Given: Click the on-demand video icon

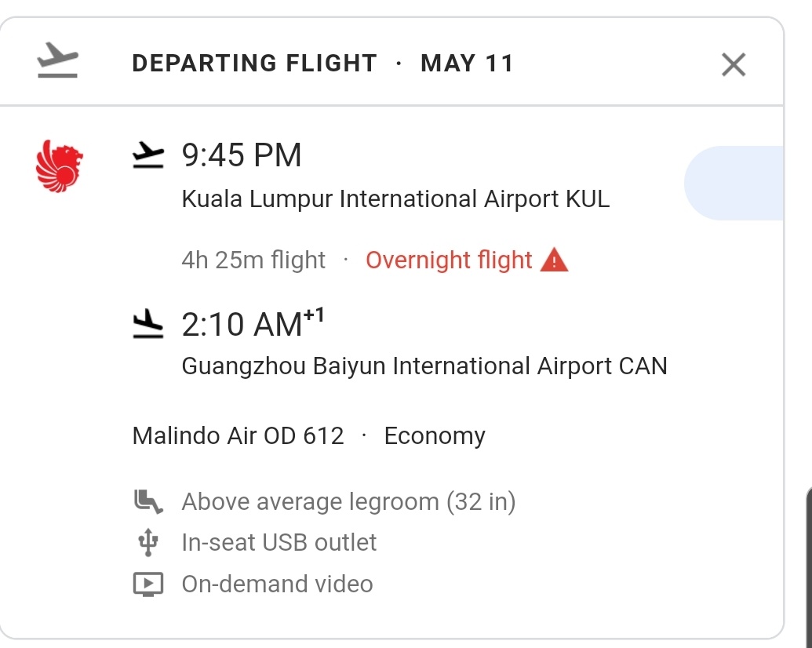Looking at the screenshot, I should coord(147,584).
